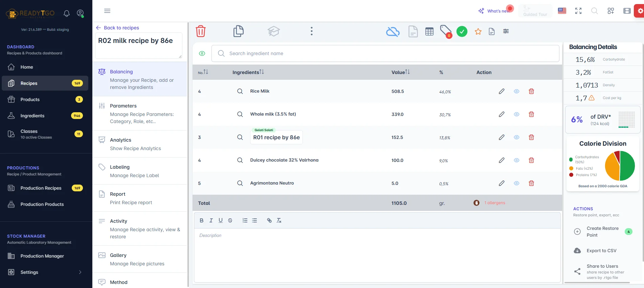Sort the table by Ingredients column arrows

tap(262, 72)
